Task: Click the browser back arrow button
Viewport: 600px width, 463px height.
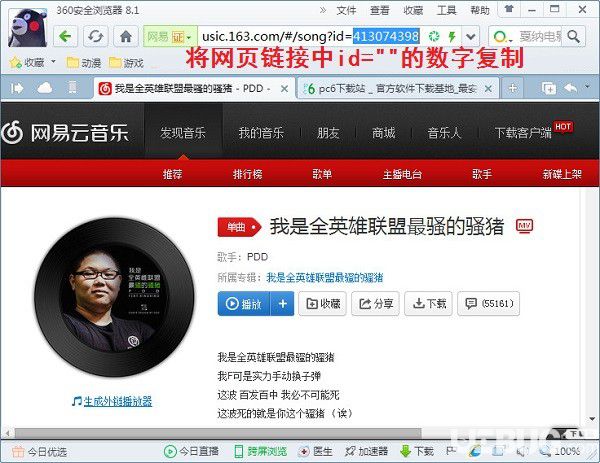Action: [x=65, y=37]
